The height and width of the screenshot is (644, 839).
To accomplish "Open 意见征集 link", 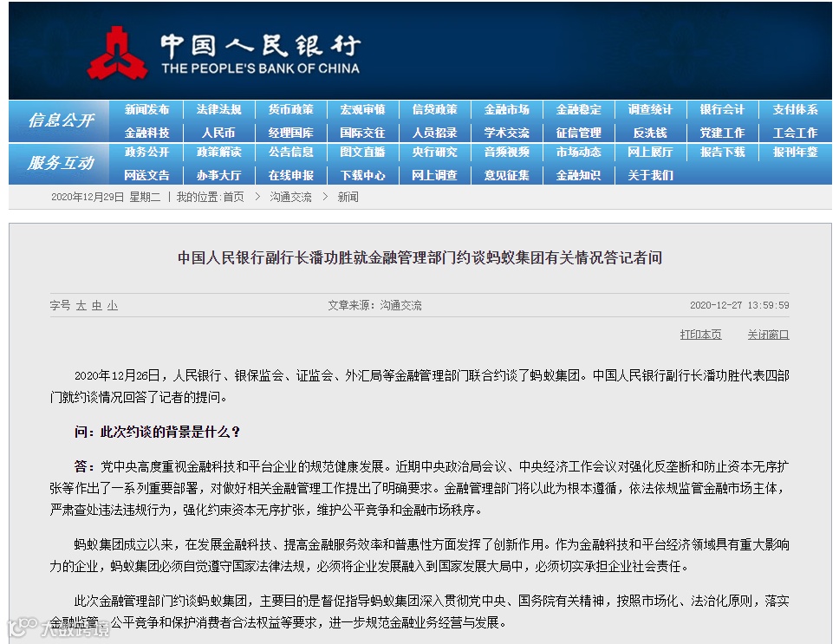I will tap(507, 175).
